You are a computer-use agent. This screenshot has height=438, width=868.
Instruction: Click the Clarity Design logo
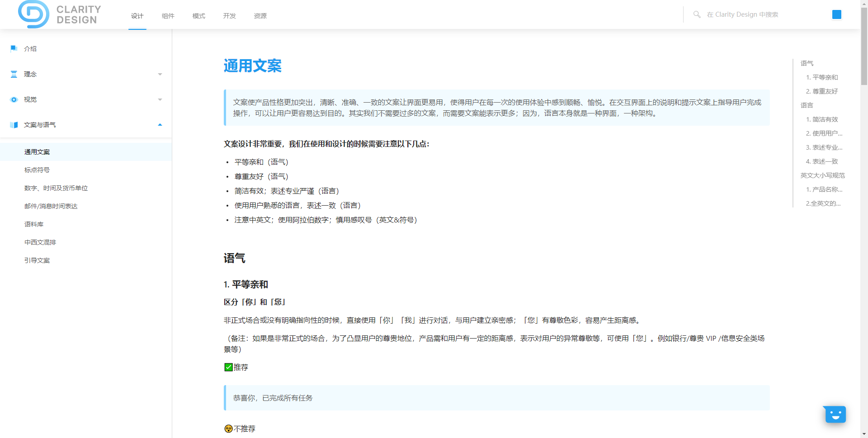click(60, 14)
